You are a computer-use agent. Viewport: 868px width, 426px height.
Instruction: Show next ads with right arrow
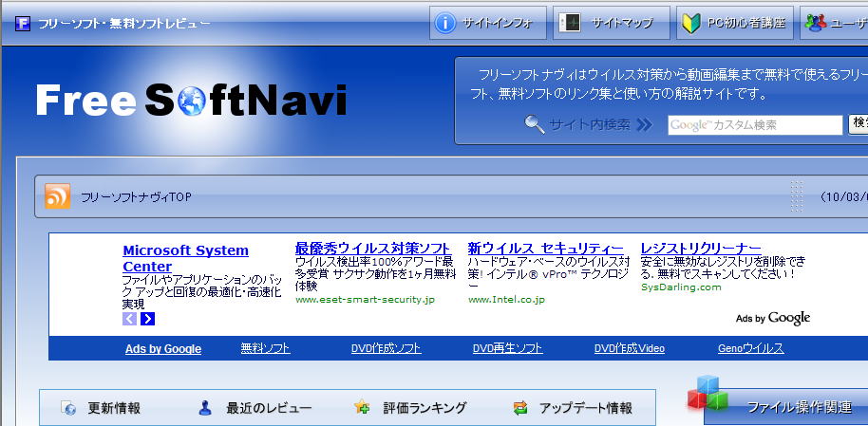(x=147, y=319)
